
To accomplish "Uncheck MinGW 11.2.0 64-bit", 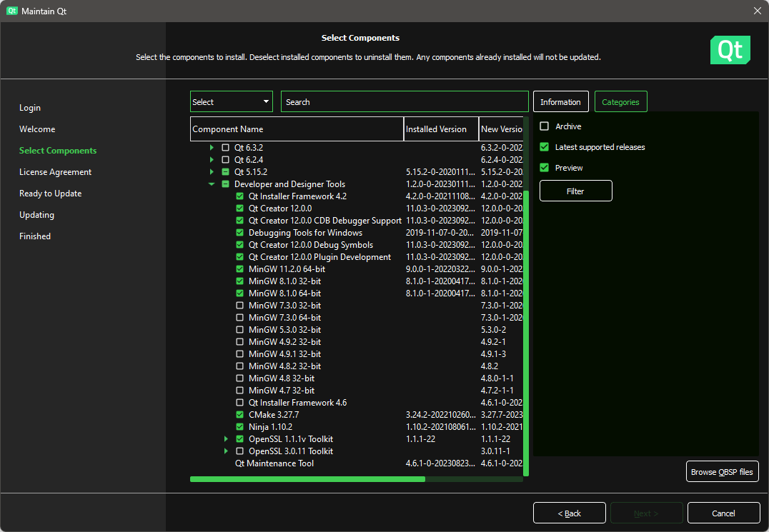I will [x=240, y=269].
